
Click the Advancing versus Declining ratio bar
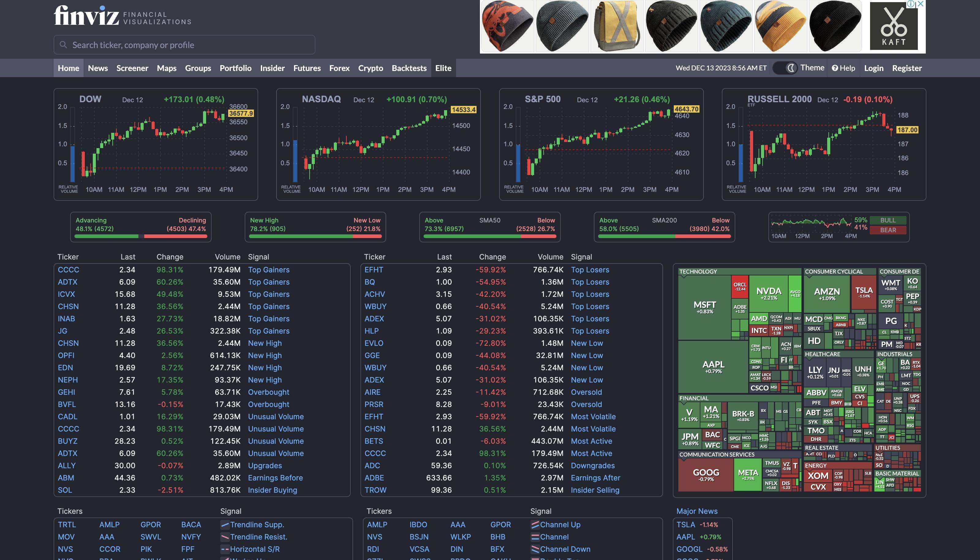click(141, 236)
